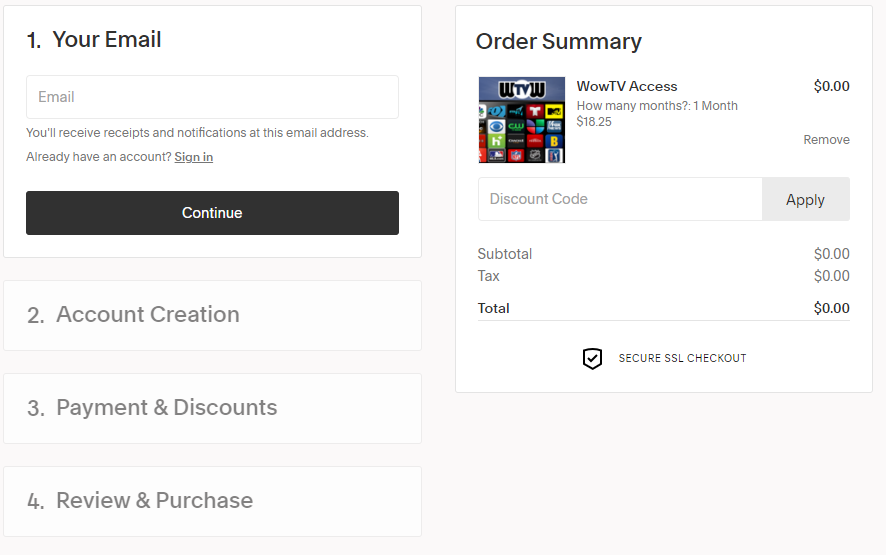Click into the Discount Code field
This screenshot has width=886, height=555.
pyautogui.click(x=620, y=199)
